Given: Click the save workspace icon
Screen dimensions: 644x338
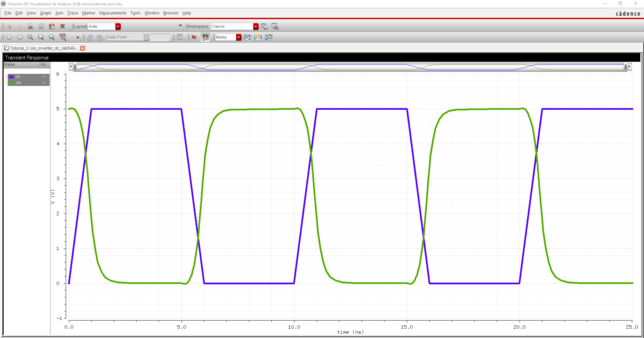Looking at the screenshot, I should pyautogui.click(x=264, y=27).
